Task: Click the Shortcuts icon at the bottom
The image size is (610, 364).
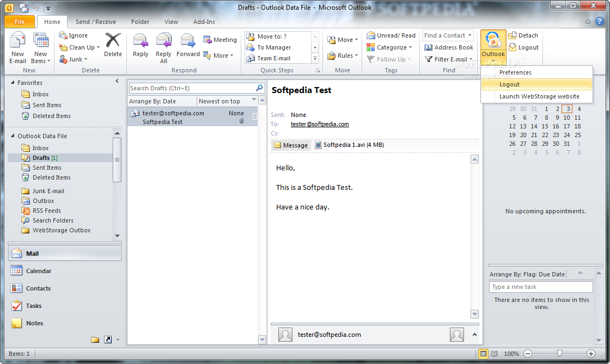Action: (x=108, y=340)
